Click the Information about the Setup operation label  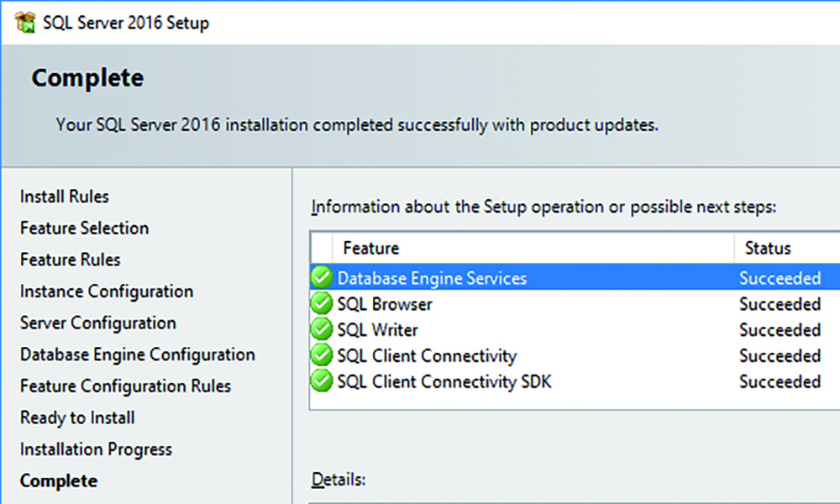tap(543, 207)
